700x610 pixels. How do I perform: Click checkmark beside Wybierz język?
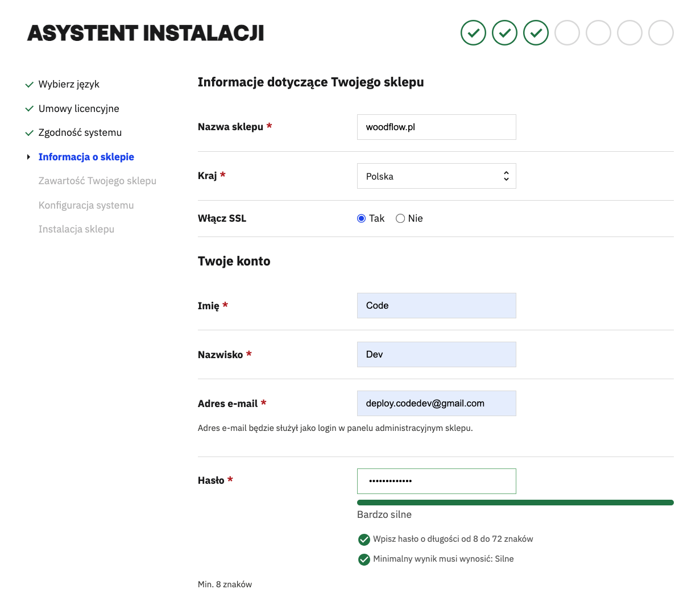30,85
